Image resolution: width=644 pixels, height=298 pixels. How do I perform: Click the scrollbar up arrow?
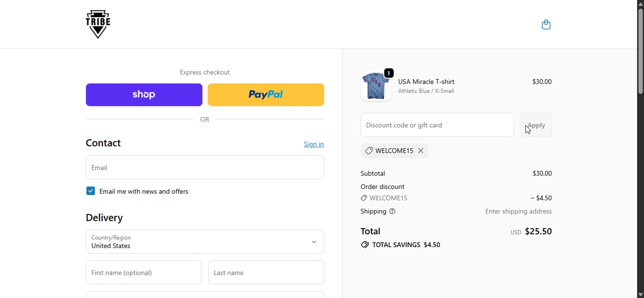click(641, 3)
